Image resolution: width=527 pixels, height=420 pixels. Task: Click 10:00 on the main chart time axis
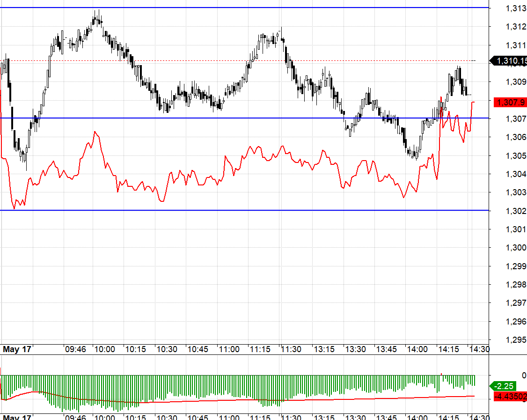coord(104,349)
